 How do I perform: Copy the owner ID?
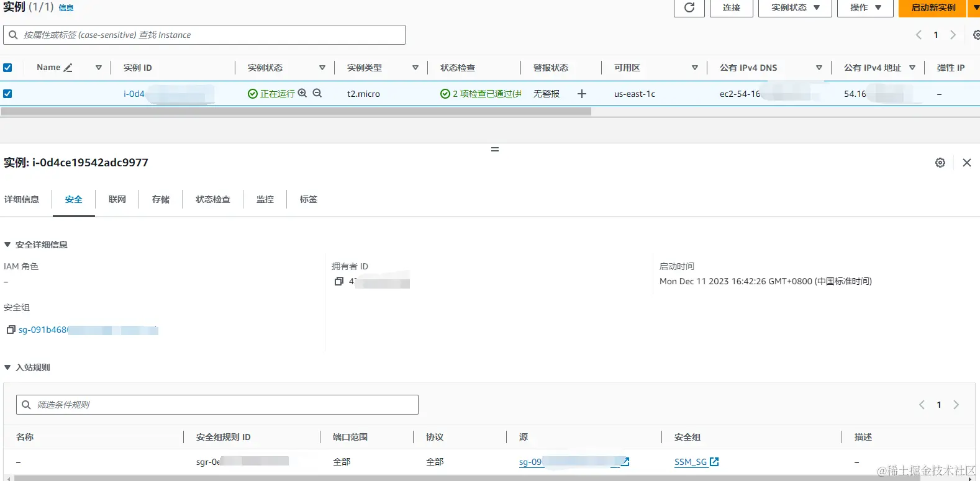click(339, 281)
